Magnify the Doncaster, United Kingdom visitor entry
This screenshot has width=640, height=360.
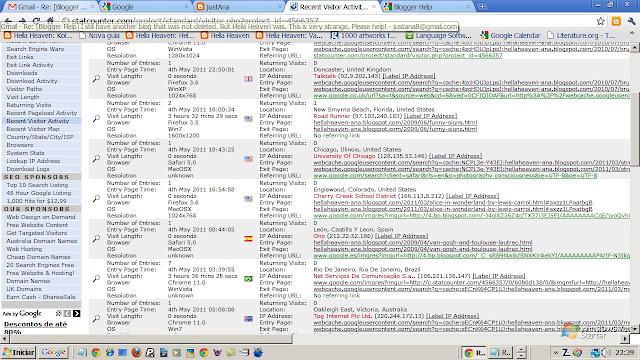tap(96, 78)
